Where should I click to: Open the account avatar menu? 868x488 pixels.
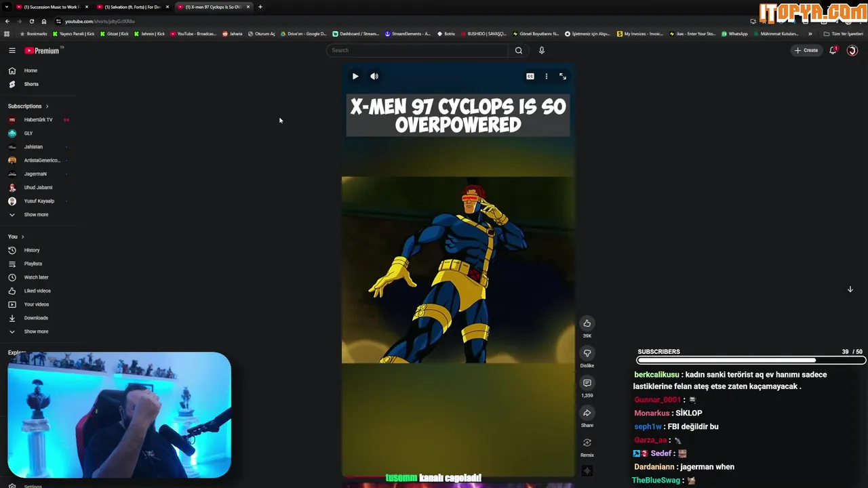click(852, 50)
